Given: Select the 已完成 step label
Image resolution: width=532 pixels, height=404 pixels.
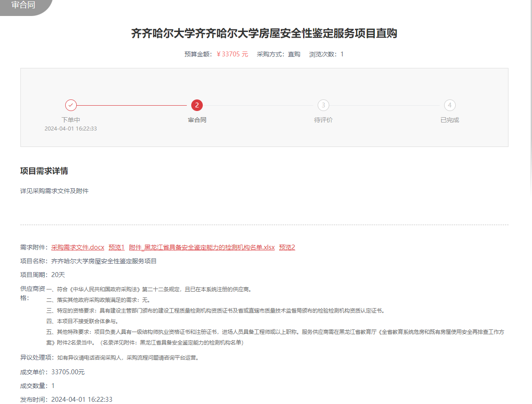Looking at the screenshot, I should click(x=450, y=120).
